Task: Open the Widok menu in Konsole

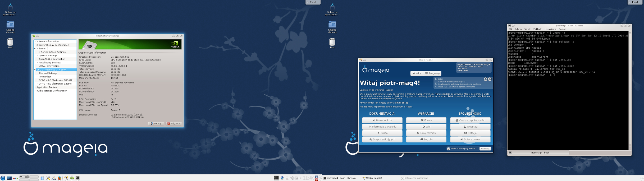Action: (528, 29)
